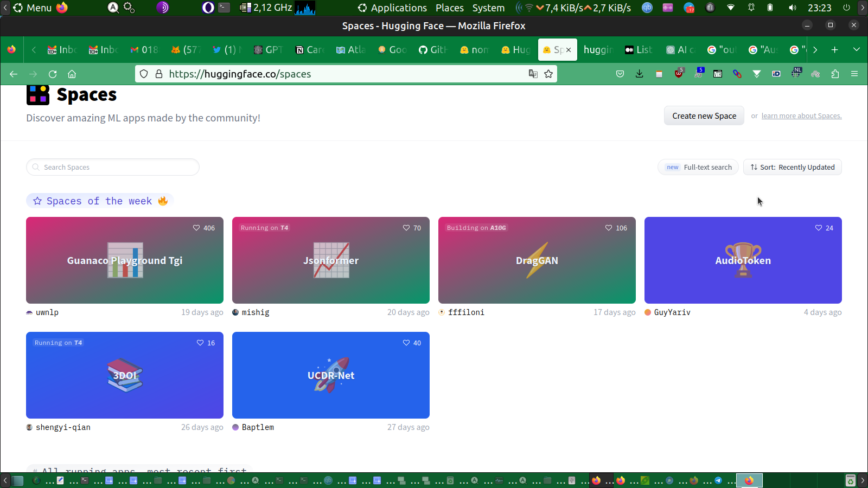Open the notifications bell in system tray
This screenshot has height=488, width=868.
751,8
